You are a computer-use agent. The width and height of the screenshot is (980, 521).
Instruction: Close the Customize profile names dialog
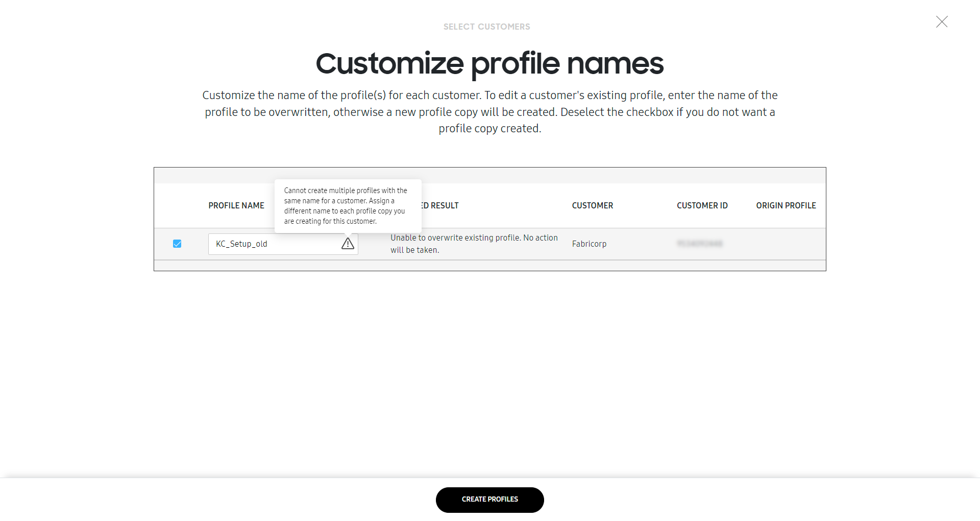[942, 21]
